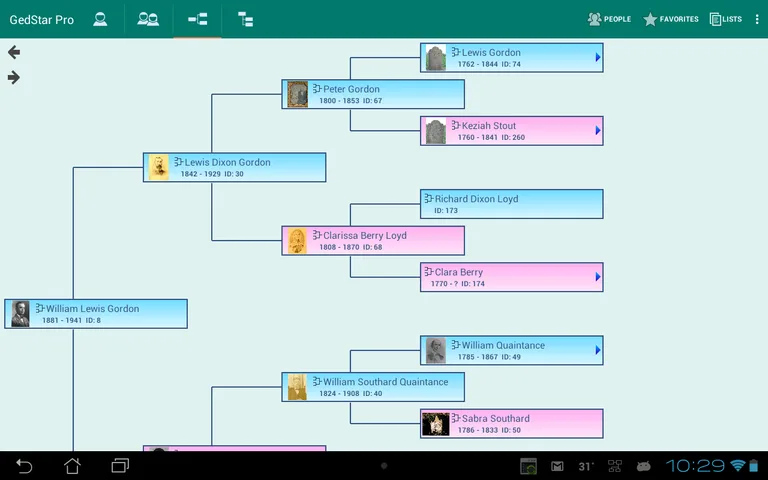
Task: Click the tree icon beside William Lewis Gordon
Action: click(x=40, y=308)
